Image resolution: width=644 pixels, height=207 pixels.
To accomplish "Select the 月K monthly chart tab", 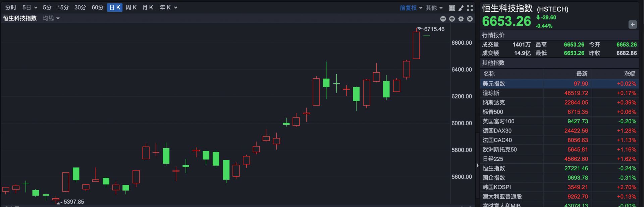I will (148, 7).
